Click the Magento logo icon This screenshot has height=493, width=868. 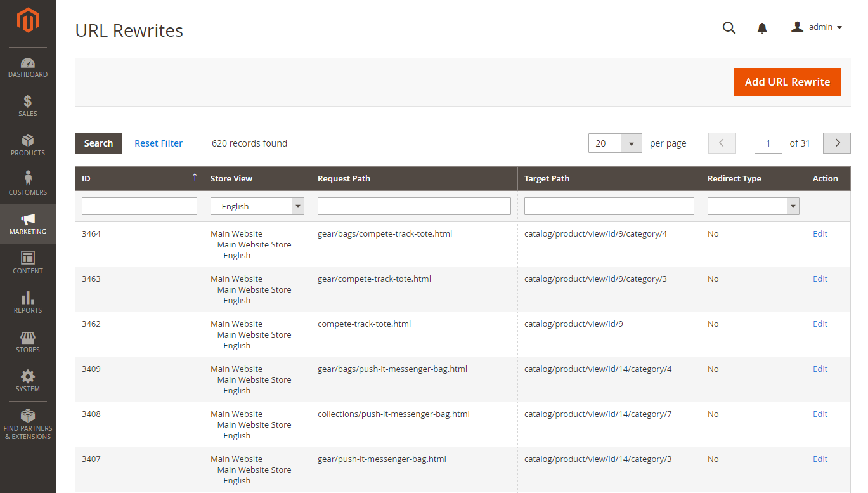coord(28,20)
